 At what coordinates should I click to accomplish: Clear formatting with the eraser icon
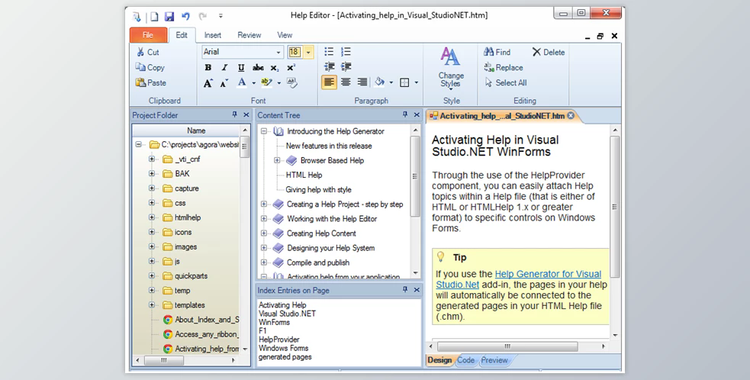coord(292,82)
